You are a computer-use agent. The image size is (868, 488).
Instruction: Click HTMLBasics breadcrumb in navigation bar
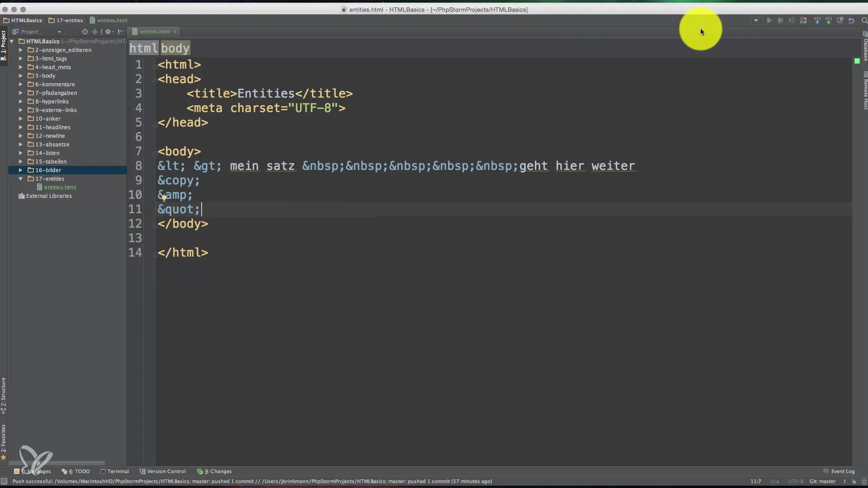coord(23,20)
